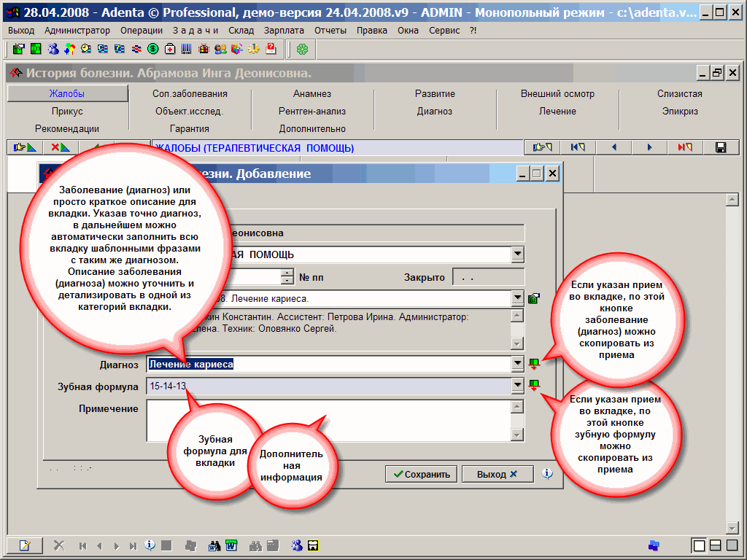Click the first aid kit toolbar icon
This screenshot has height=560, width=747.
170,49
